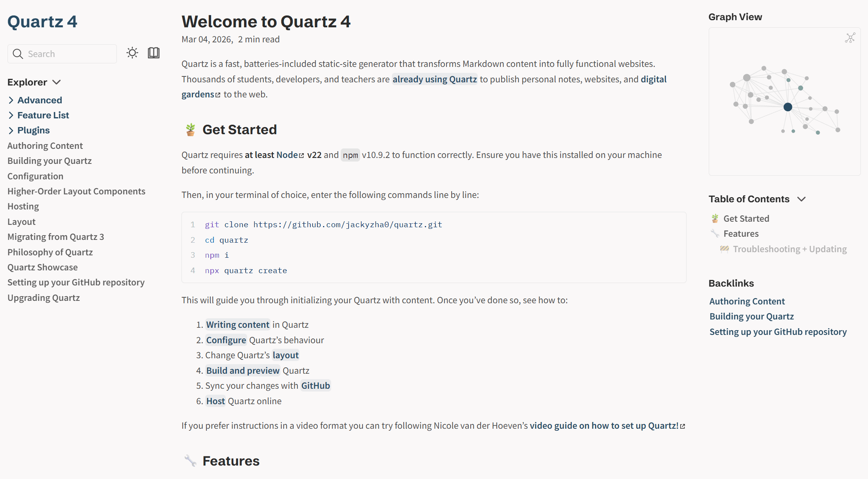Open Authoring Content backlink
Image resolution: width=868 pixels, height=479 pixels.
pos(747,301)
